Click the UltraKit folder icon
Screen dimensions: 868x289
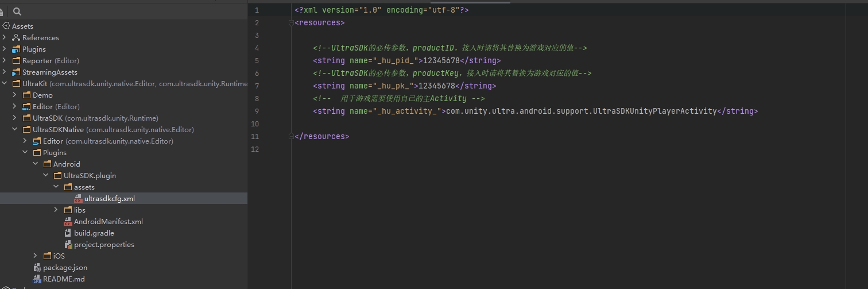point(16,83)
